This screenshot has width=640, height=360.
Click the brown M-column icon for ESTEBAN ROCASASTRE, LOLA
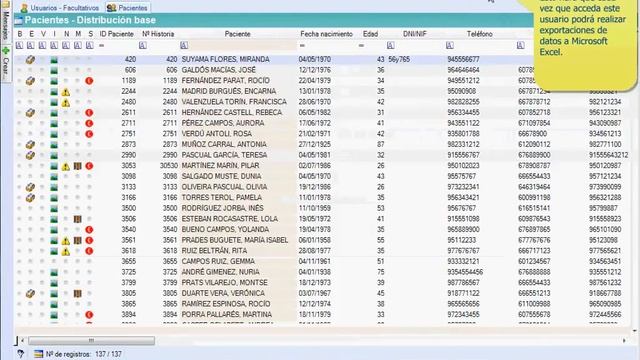[78, 219]
